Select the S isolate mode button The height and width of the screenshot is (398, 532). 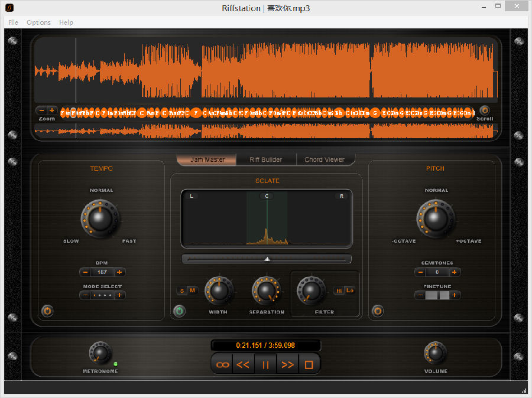(182, 291)
